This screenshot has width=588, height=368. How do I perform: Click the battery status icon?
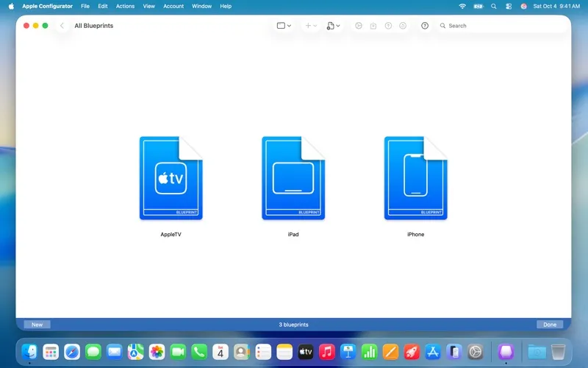478,6
